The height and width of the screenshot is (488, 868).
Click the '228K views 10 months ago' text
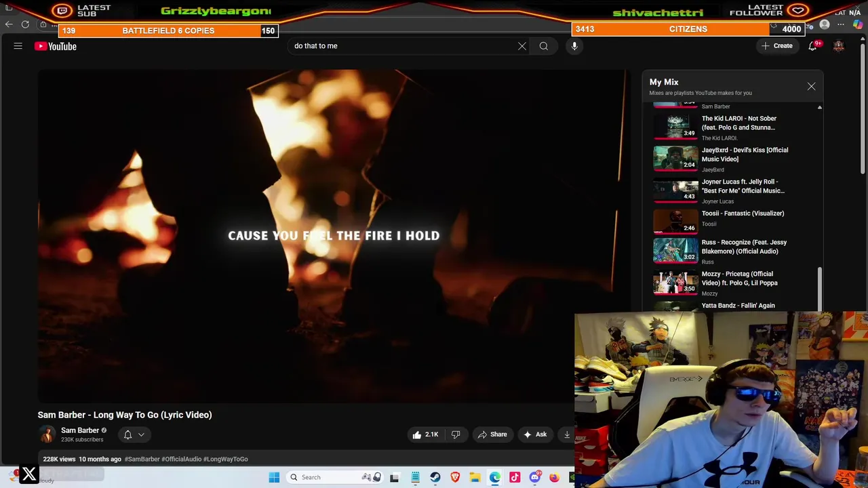click(x=82, y=459)
